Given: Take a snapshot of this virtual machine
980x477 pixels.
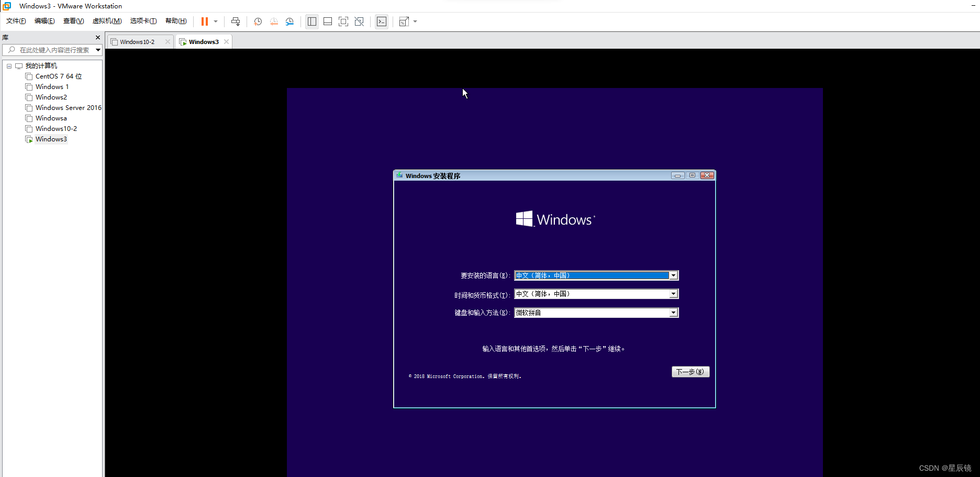Looking at the screenshot, I should [258, 21].
